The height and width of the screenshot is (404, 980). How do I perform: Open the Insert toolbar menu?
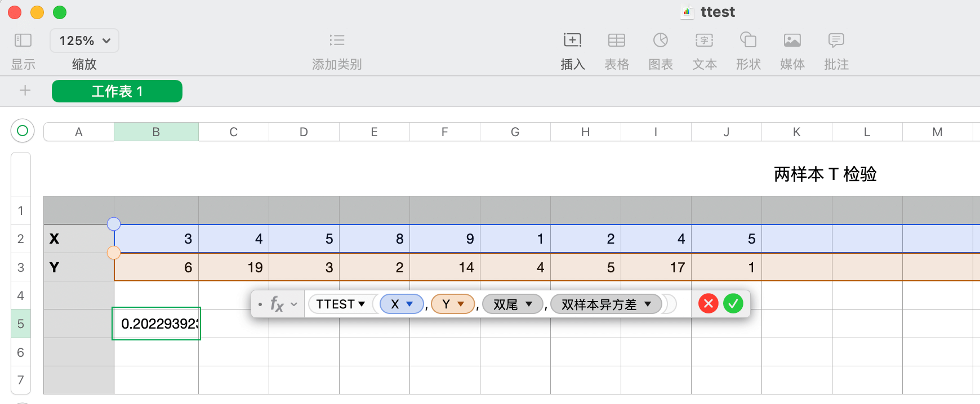coord(572,41)
